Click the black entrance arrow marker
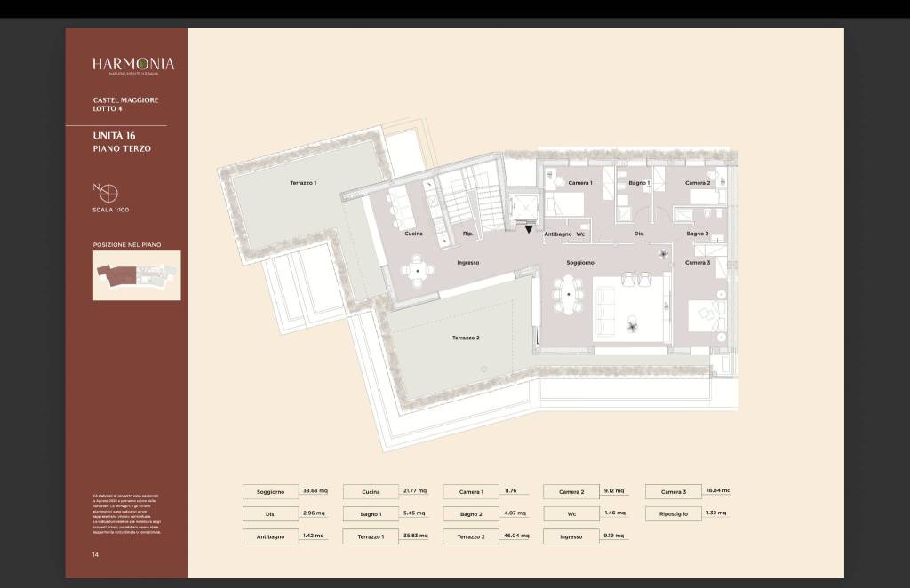 530,229
